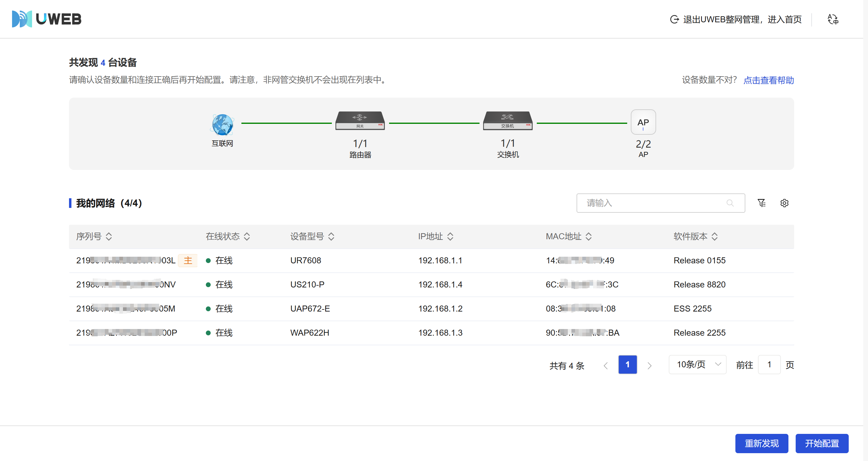Select the UR7608 device model cell

coord(306,261)
